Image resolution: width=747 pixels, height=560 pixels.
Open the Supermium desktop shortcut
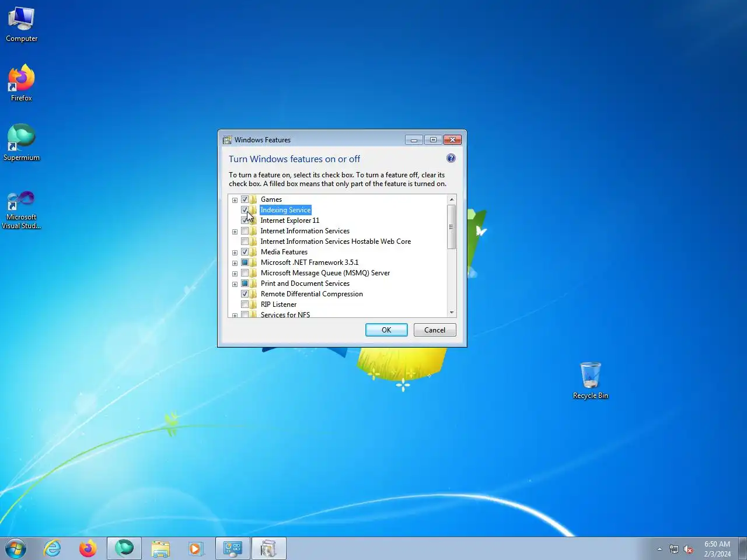22,143
